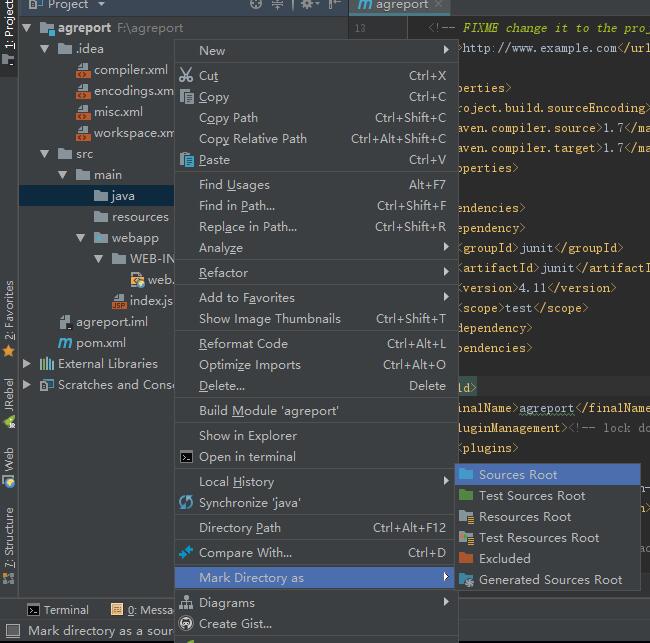Click the Open in terminal icon
Image resolution: width=650 pixels, height=643 pixels.
pyautogui.click(x=186, y=456)
